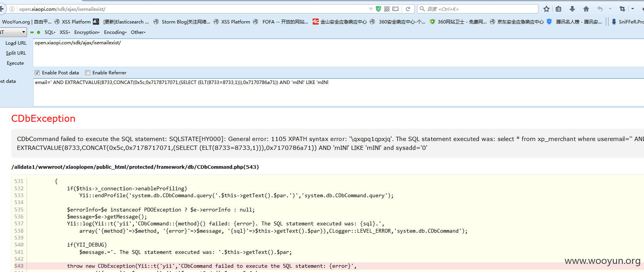Click the green plus HackBar icon
Image resolution: width=644 pixels, height=272 pixels.
(x=39, y=32)
